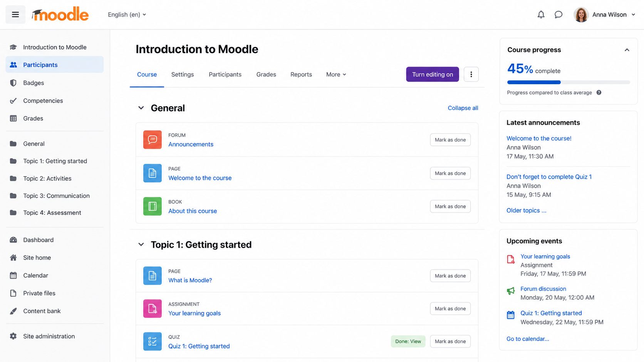Open the Welcome to the course! announcement
This screenshot has width=644, height=362.
click(539, 138)
